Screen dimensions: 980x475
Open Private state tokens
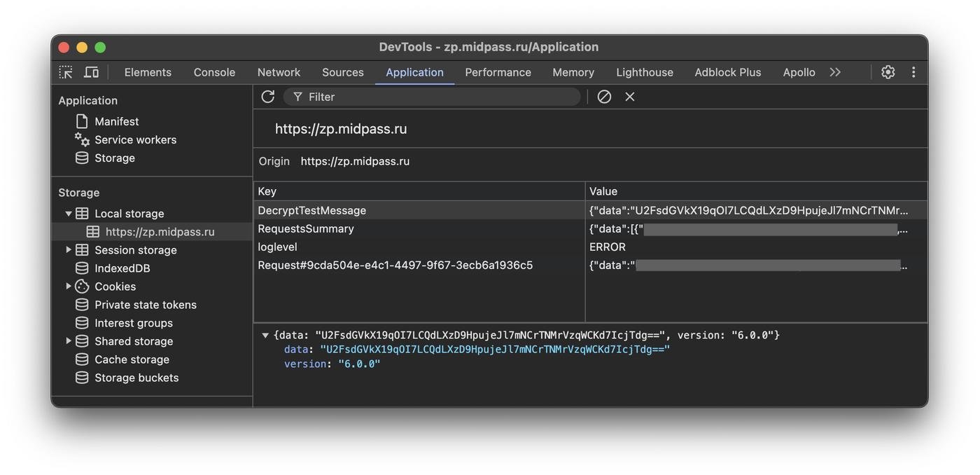(145, 305)
